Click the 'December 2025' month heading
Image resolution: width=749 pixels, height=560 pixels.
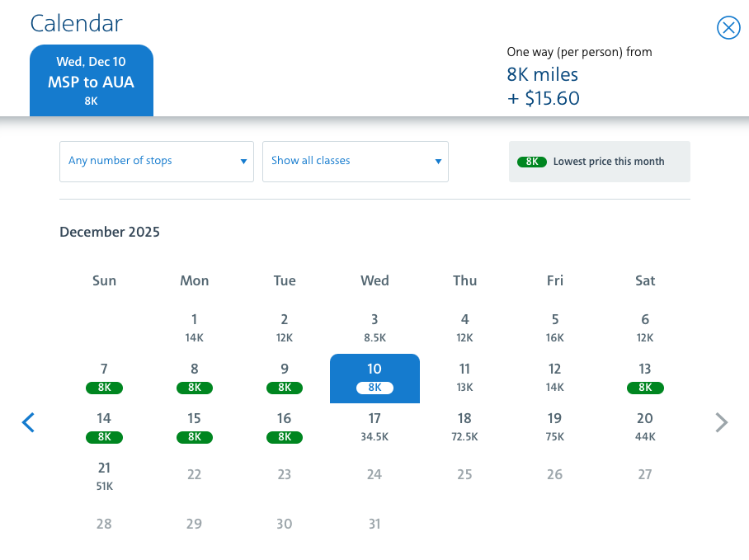[x=110, y=232]
